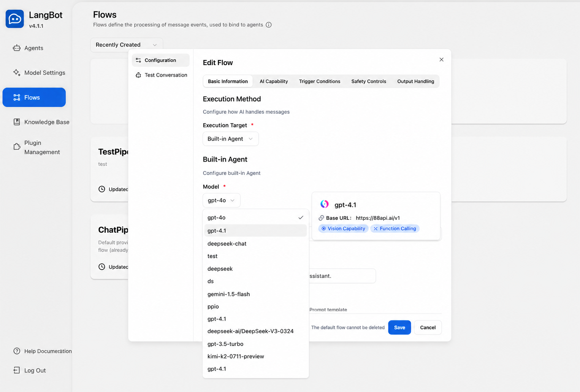Click the link icon beside Base URL
Screen dimensions: 580x392
coord(321,218)
